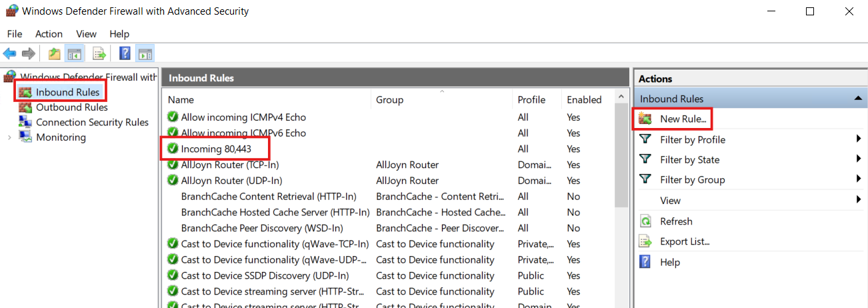Click the New Rule firewall icon
The width and height of the screenshot is (868, 308).
[645, 119]
